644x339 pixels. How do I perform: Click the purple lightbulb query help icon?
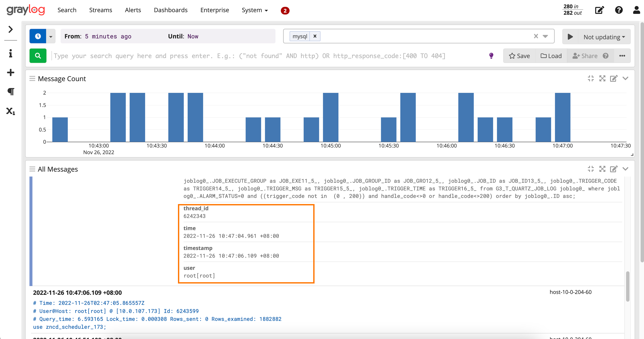pos(491,56)
